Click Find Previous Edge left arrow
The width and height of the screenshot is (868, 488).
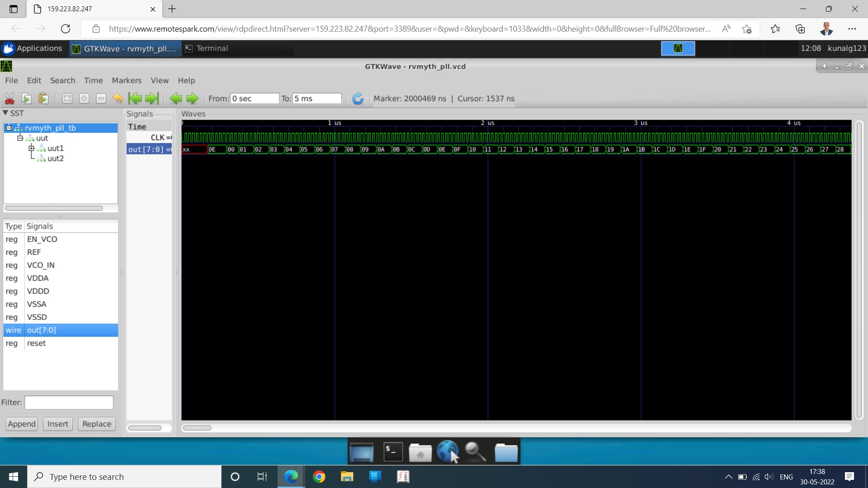176,99
